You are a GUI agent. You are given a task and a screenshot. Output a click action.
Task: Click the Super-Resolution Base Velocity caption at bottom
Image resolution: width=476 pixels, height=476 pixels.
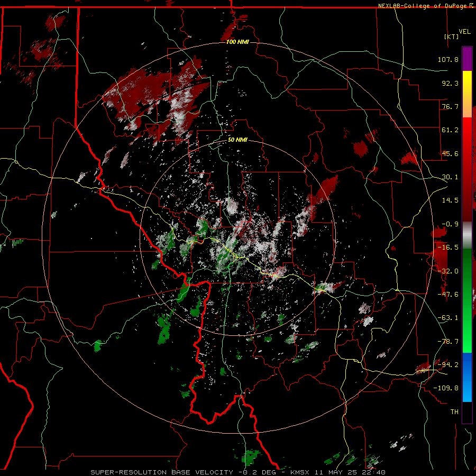pos(239,472)
